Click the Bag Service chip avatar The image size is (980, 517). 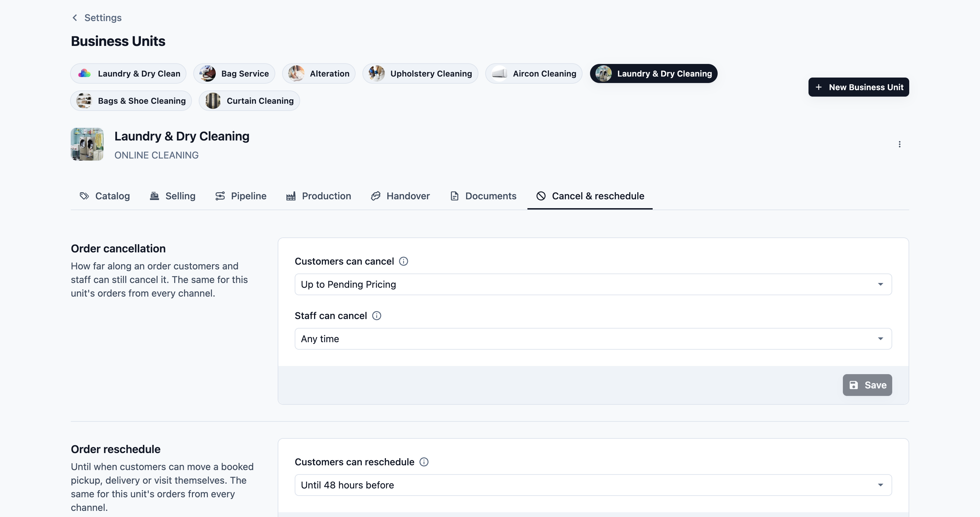[x=208, y=73]
